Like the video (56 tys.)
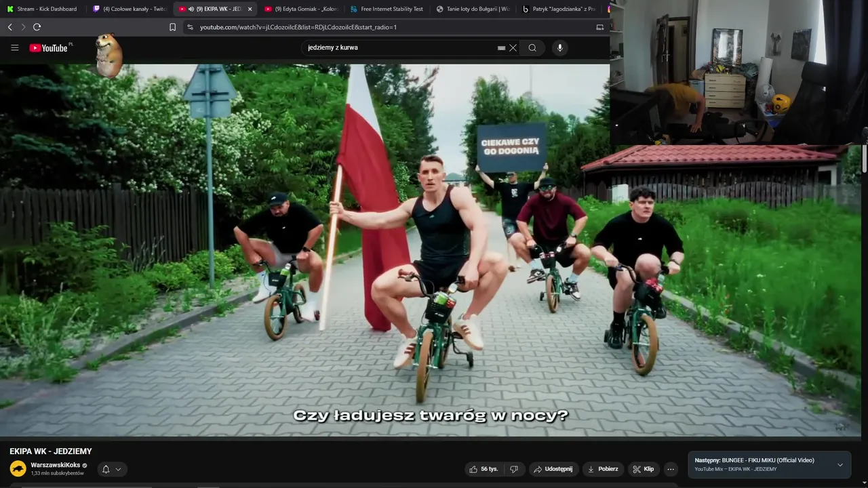868x488 pixels. (x=484, y=469)
